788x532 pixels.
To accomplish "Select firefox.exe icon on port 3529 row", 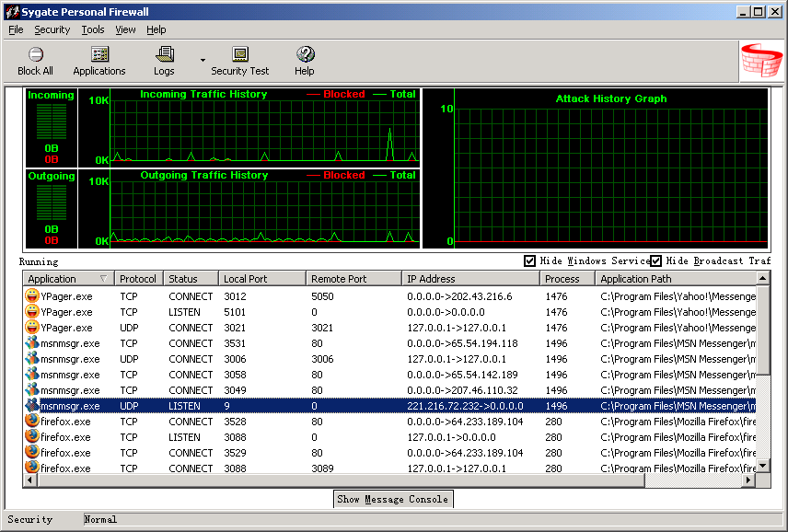I will tap(31, 452).
